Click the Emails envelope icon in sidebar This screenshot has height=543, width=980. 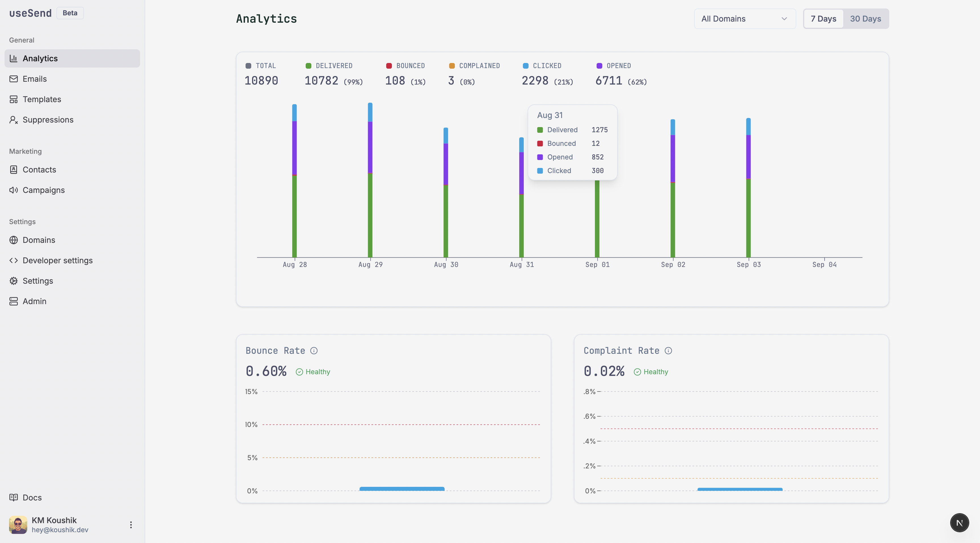(14, 79)
